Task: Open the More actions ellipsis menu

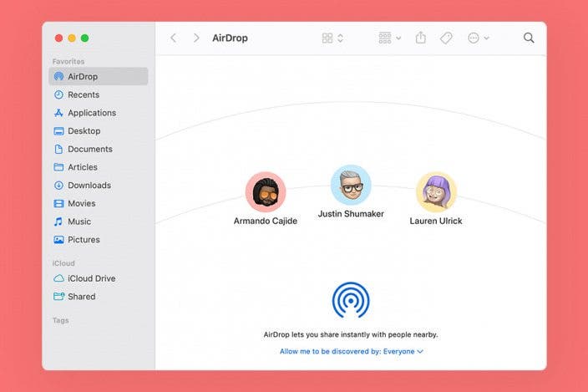Action: [x=478, y=38]
